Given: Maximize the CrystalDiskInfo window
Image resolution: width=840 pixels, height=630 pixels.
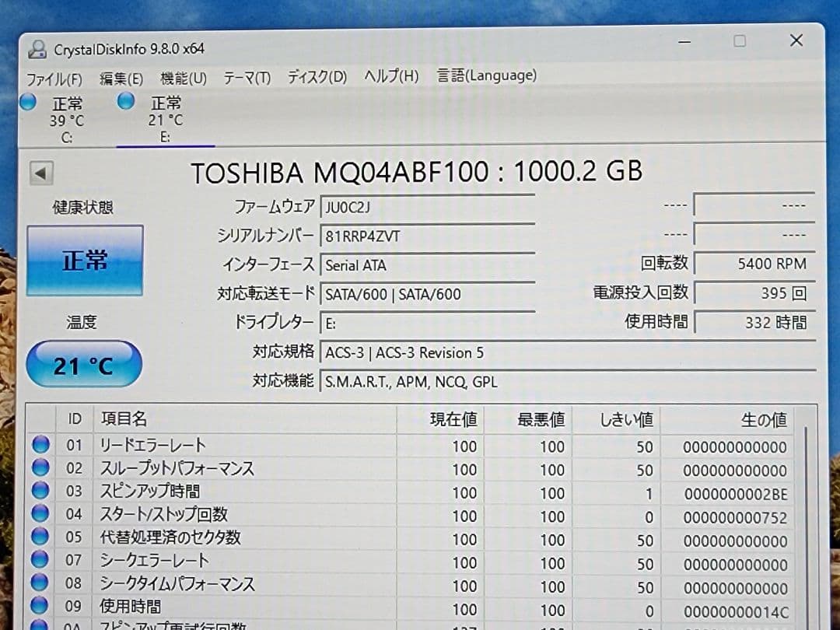Looking at the screenshot, I should [x=740, y=40].
